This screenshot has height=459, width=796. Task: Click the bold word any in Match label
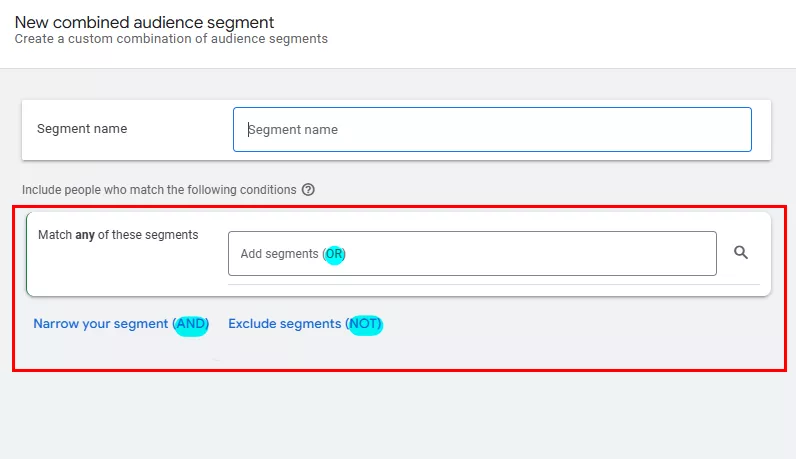85,235
